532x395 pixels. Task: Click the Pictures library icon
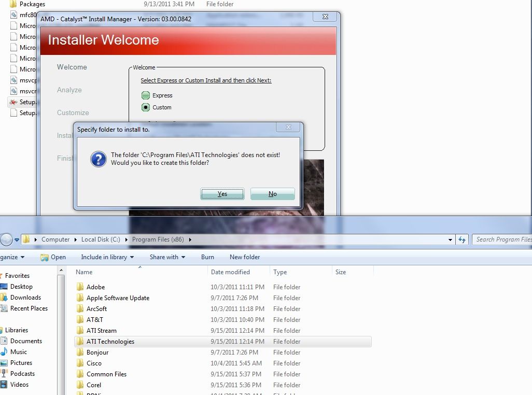click(x=4, y=363)
